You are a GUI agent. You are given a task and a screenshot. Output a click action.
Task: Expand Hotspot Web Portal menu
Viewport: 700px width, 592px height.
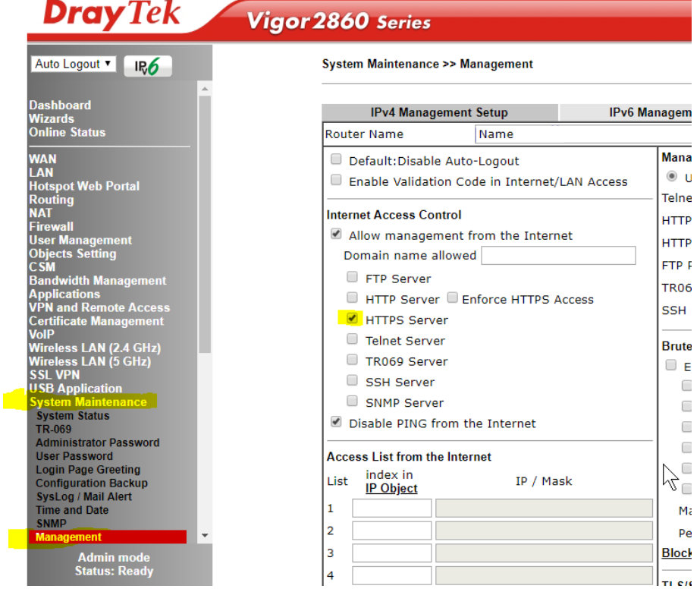(84, 186)
